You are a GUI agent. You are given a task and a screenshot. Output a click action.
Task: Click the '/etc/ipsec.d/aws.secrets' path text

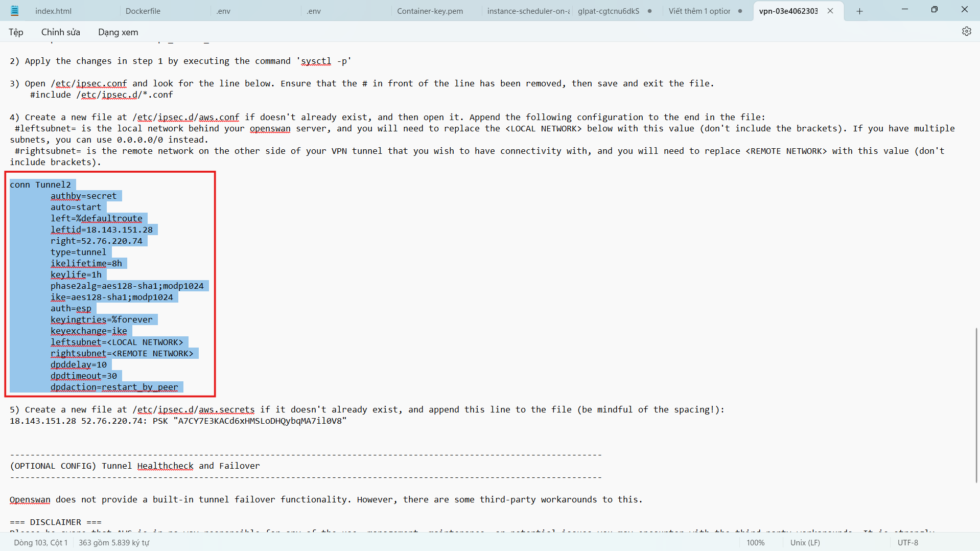point(194,409)
